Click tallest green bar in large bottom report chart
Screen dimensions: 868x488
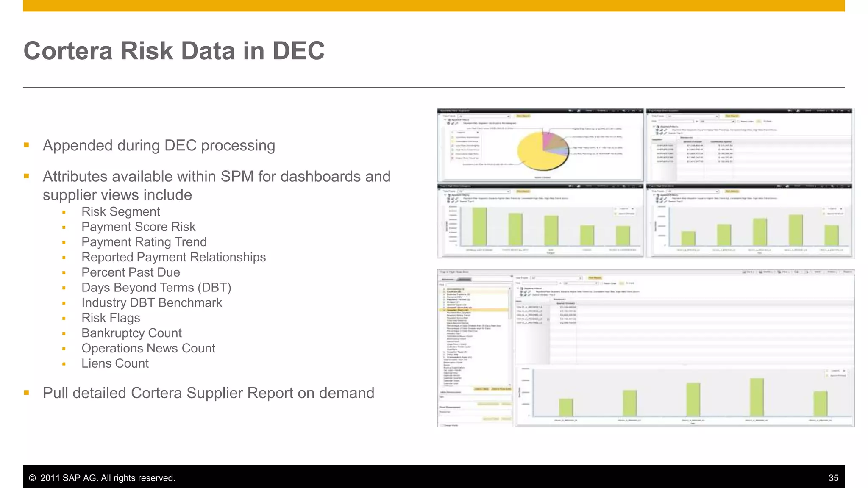pos(757,397)
